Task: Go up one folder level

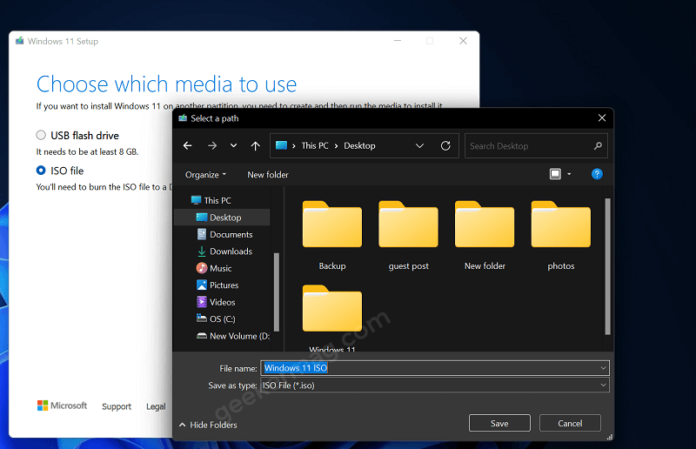Action: pyautogui.click(x=256, y=146)
